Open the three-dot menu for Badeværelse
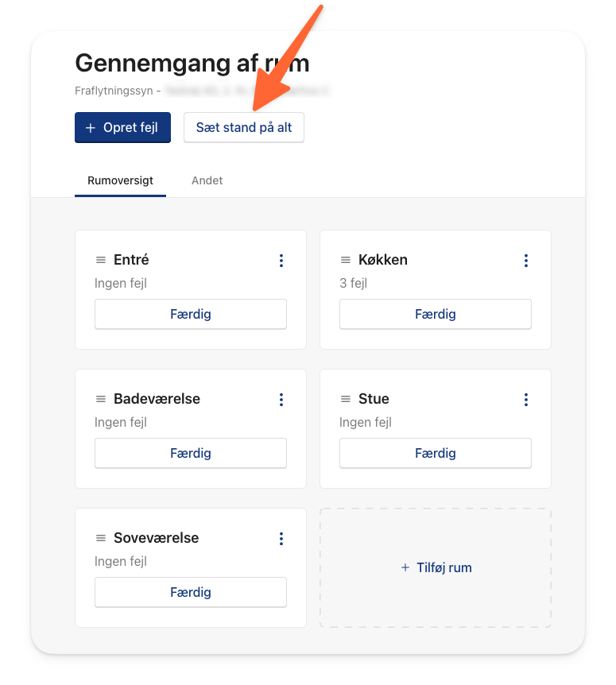616x685 pixels. 281,399
